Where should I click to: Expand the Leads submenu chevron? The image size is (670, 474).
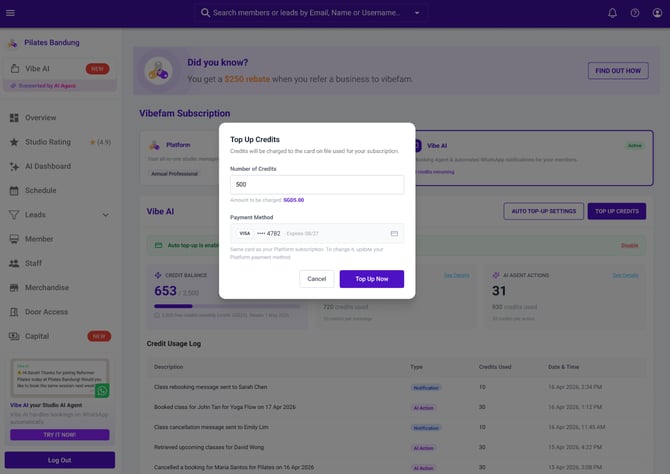point(106,215)
